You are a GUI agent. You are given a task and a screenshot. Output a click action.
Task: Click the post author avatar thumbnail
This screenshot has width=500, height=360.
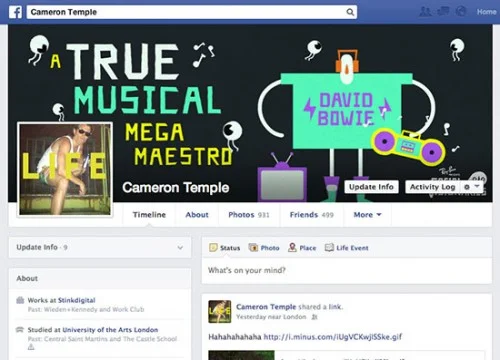(220, 312)
